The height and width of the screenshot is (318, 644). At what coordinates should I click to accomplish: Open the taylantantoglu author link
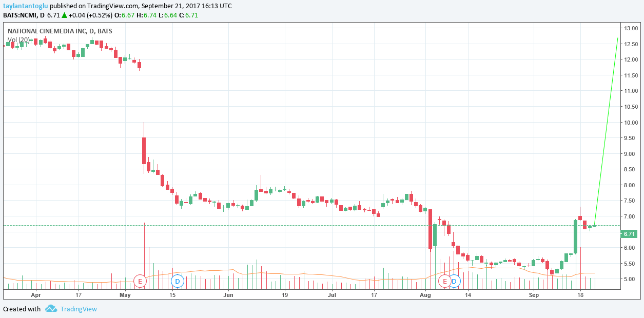(26, 6)
